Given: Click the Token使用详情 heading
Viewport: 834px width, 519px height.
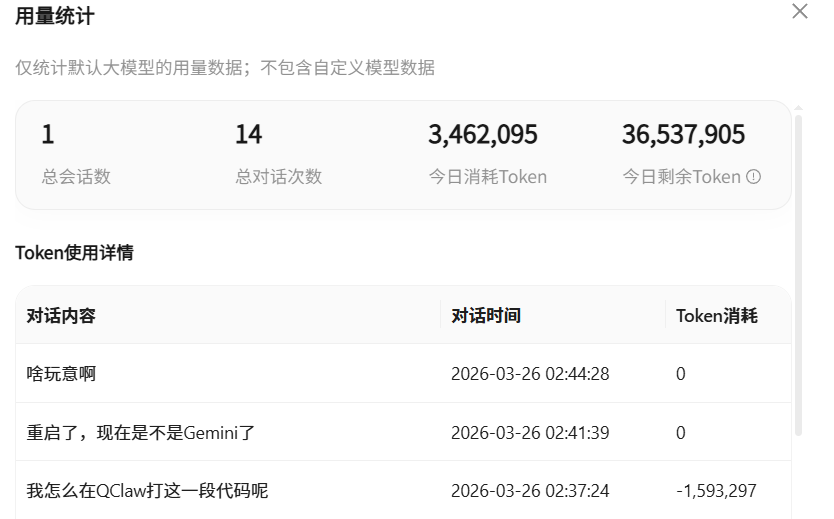Looking at the screenshot, I should point(74,253).
